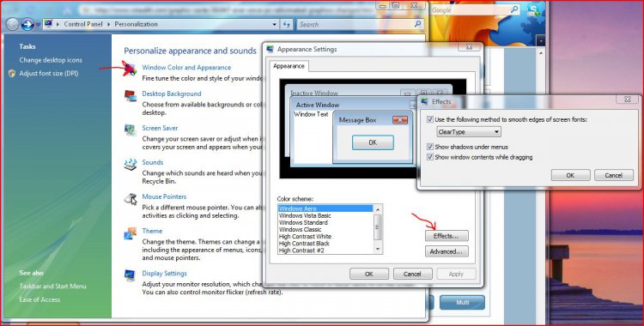The height and width of the screenshot is (326, 644).
Task: Toggle Show shadows under menus checkbox
Action: (430, 147)
